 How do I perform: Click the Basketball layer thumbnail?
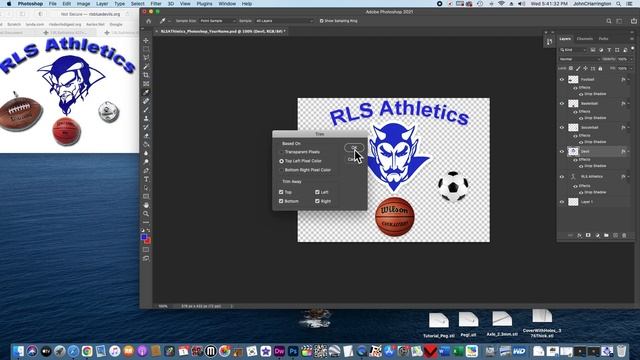(x=573, y=104)
